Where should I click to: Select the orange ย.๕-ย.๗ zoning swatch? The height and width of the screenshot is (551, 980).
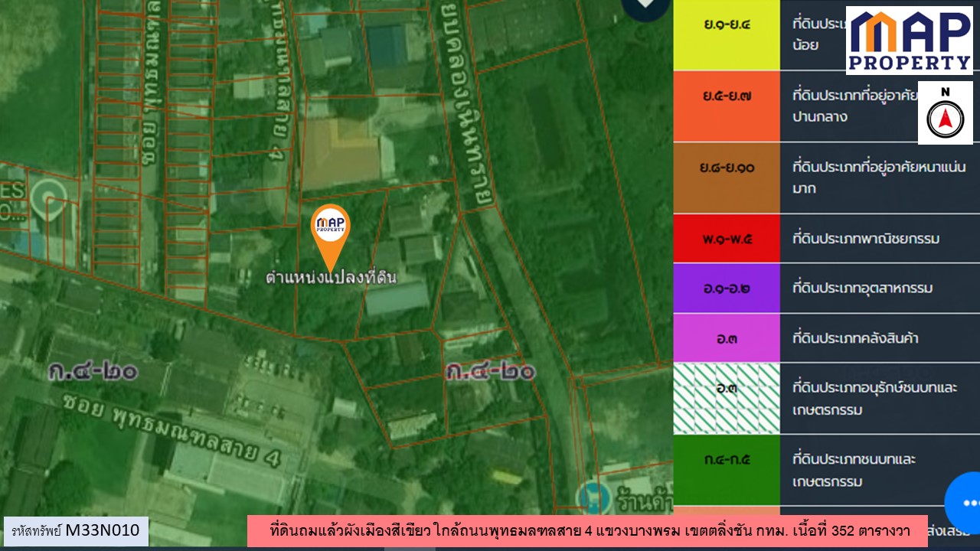(726, 106)
